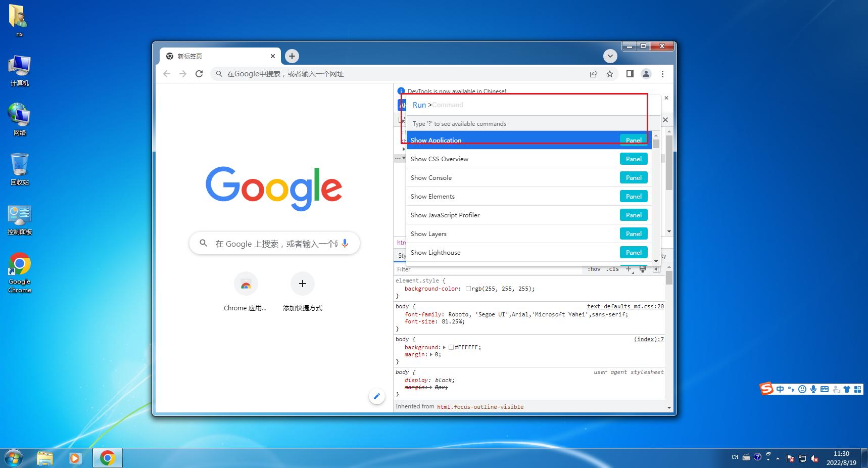This screenshot has height=468, width=868.
Task: Open 控制面板 desktop icon
Action: click(x=19, y=220)
